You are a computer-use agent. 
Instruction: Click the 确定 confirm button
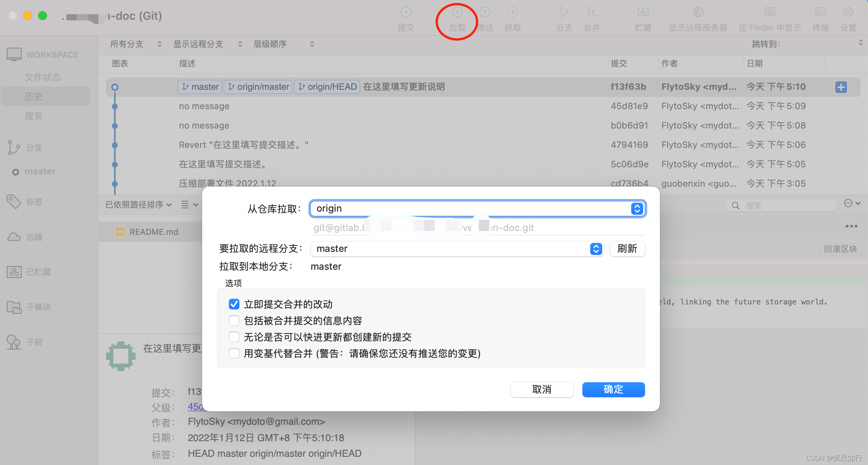[613, 390]
